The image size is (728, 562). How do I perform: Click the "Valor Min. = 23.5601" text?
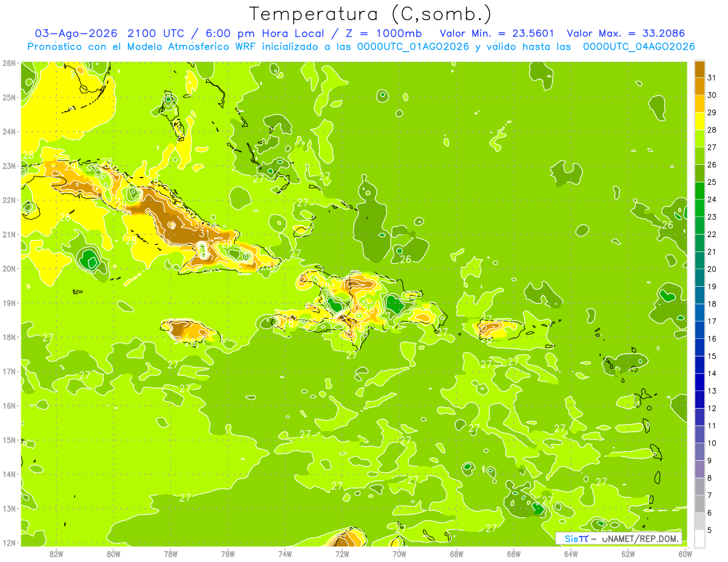coord(496,33)
